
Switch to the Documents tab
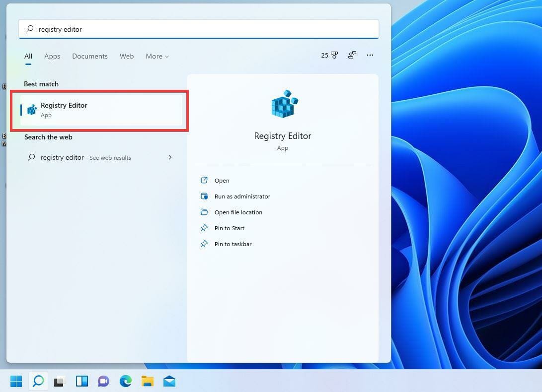coord(90,56)
